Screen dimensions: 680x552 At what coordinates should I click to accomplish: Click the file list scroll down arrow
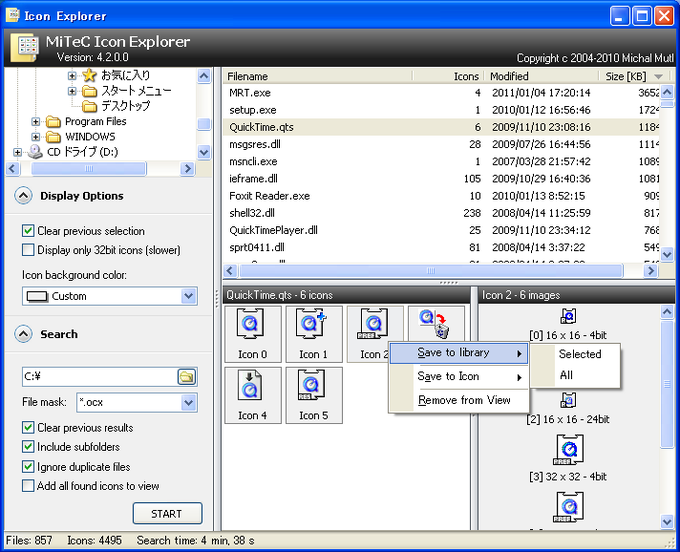tap(667, 255)
